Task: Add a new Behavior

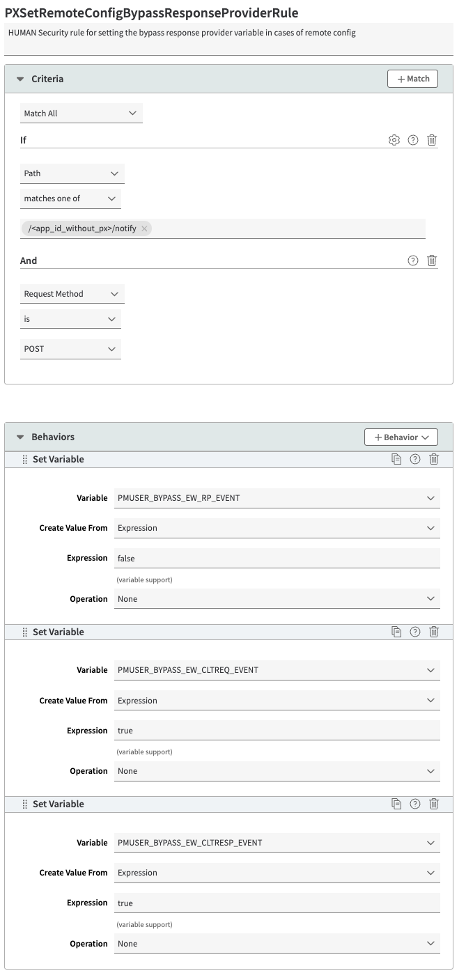Action: coord(401,437)
